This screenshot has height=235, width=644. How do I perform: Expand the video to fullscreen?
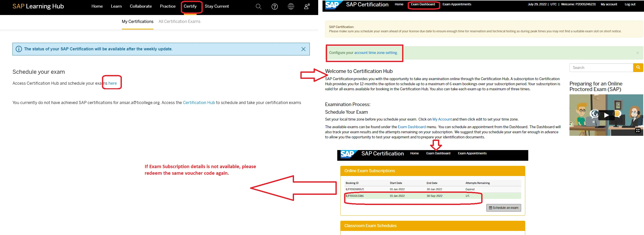point(638,130)
